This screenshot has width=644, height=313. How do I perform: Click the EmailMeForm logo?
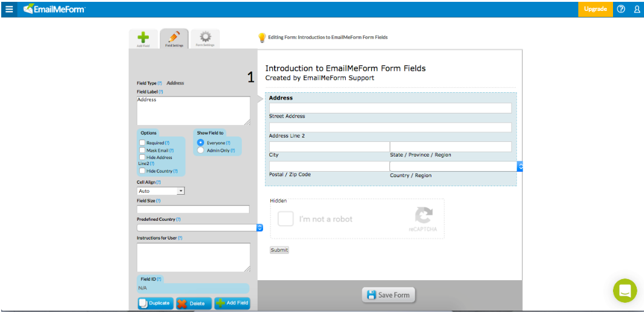pyautogui.click(x=54, y=9)
